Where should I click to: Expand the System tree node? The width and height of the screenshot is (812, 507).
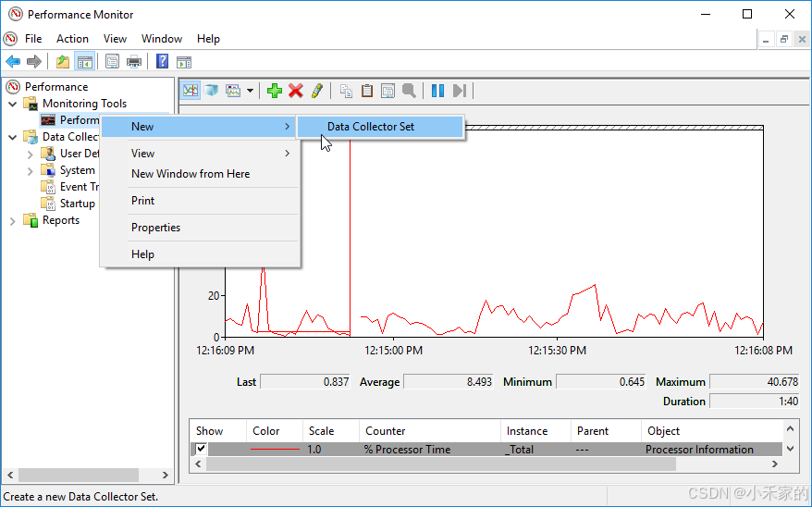(x=30, y=171)
